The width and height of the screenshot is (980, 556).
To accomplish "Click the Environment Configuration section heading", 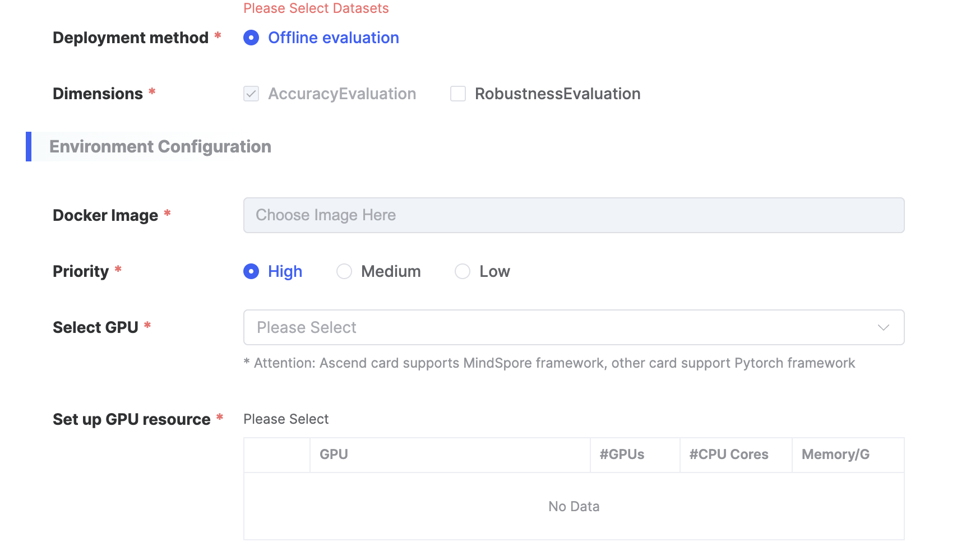I will (x=160, y=146).
